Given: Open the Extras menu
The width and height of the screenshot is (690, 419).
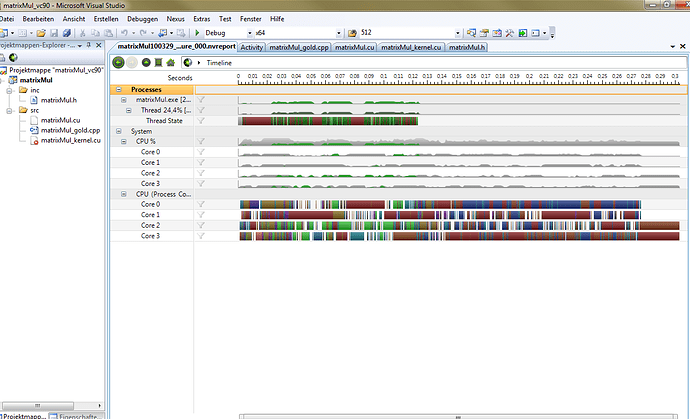Looking at the screenshot, I should tap(202, 19).
